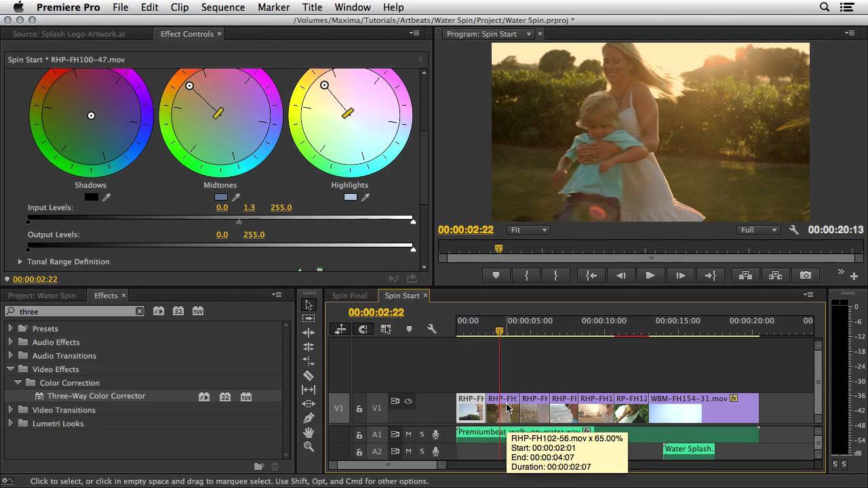Screen dimensions: 868x488
Task: Mark In point in Program monitor
Action: pyautogui.click(x=526, y=275)
